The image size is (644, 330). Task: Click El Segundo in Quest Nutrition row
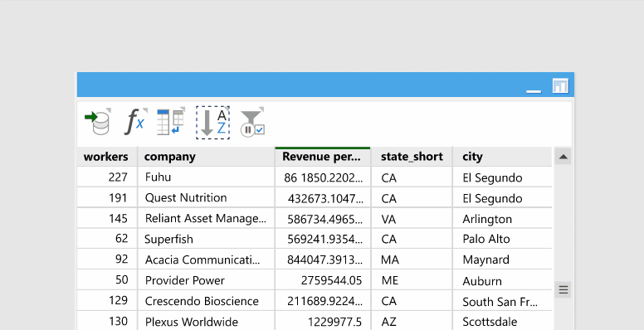(502, 198)
